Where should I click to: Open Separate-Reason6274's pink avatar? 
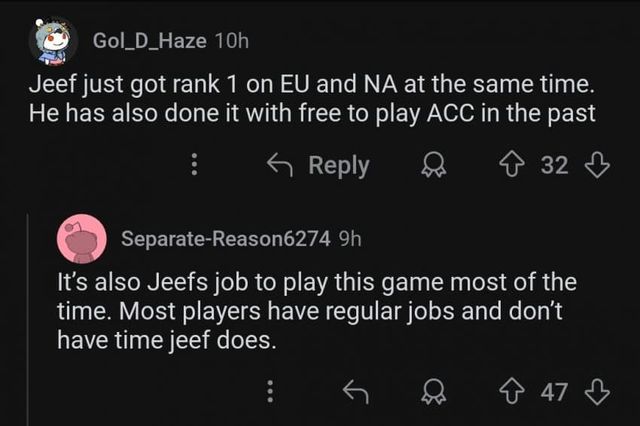point(83,239)
